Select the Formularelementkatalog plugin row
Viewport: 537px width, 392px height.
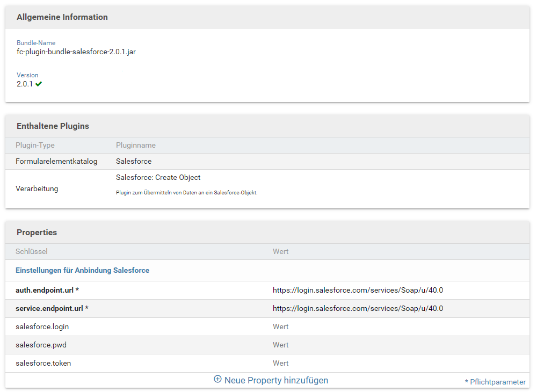(56, 161)
